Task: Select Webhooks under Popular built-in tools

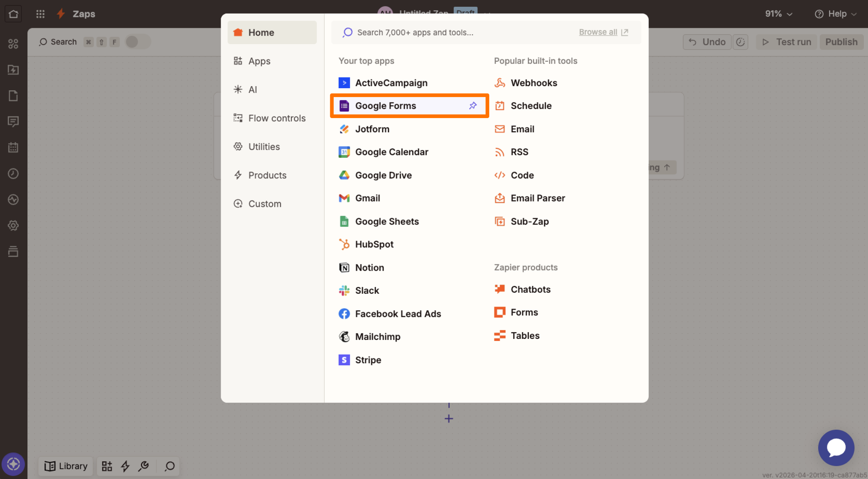Action: pos(534,82)
